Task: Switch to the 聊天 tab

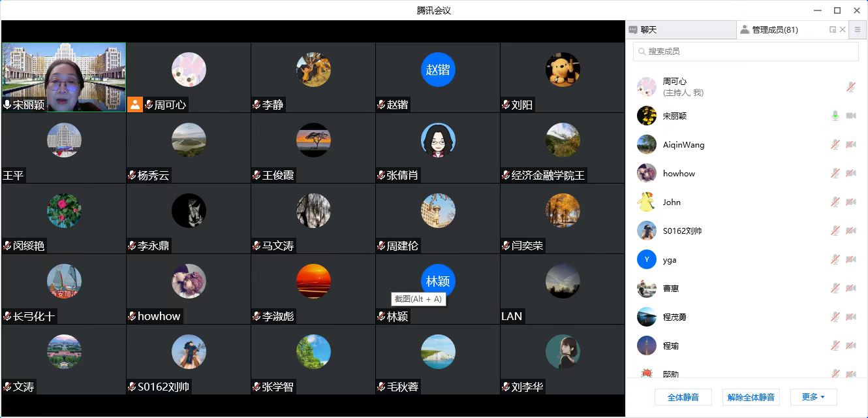Action: pyautogui.click(x=681, y=29)
